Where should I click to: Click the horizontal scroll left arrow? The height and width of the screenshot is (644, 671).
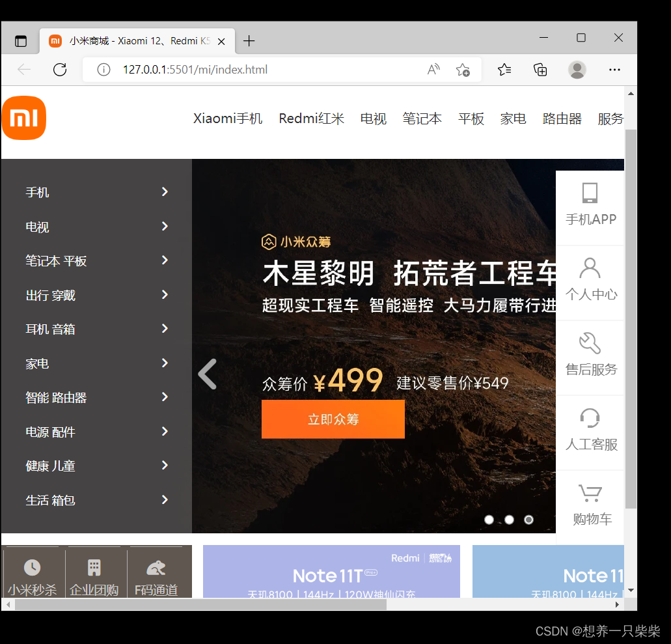click(x=8, y=605)
